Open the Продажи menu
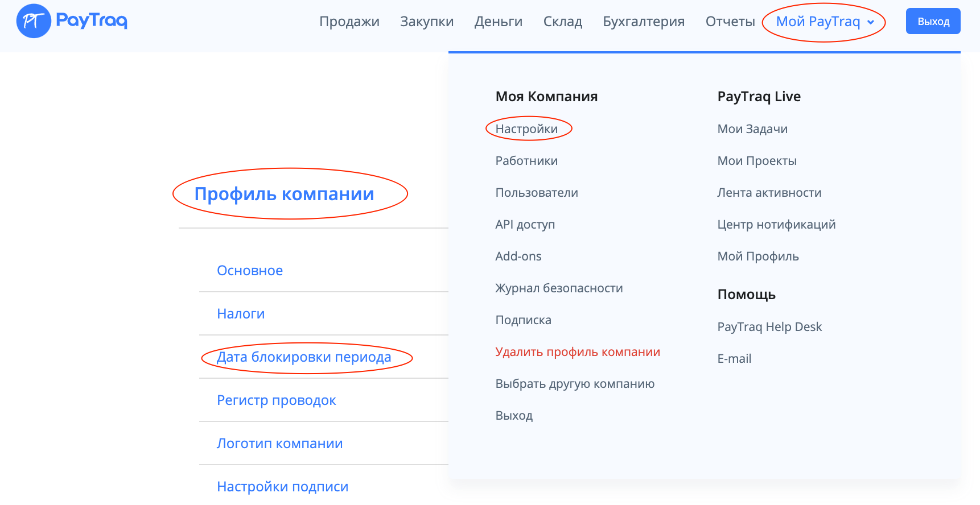This screenshot has height=505, width=980. pyautogui.click(x=349, y=22)
